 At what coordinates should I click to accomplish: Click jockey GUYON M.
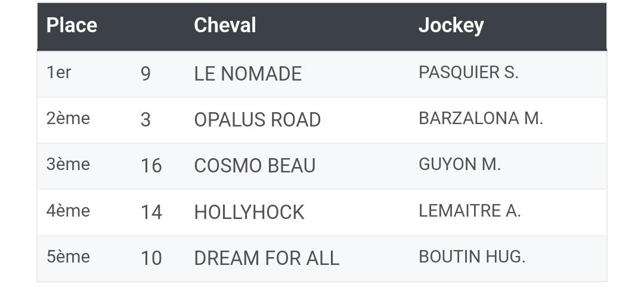pyautogui.click(x=460, y=165)
